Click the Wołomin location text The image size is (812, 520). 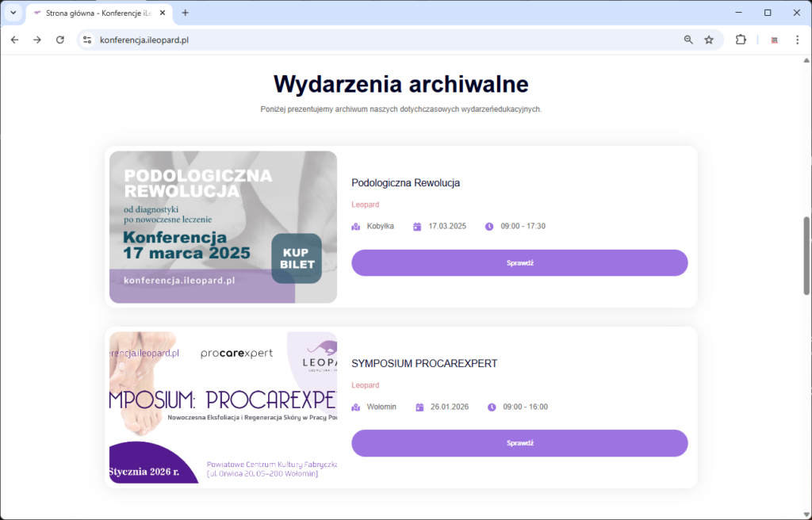click(x=381, y=407)
